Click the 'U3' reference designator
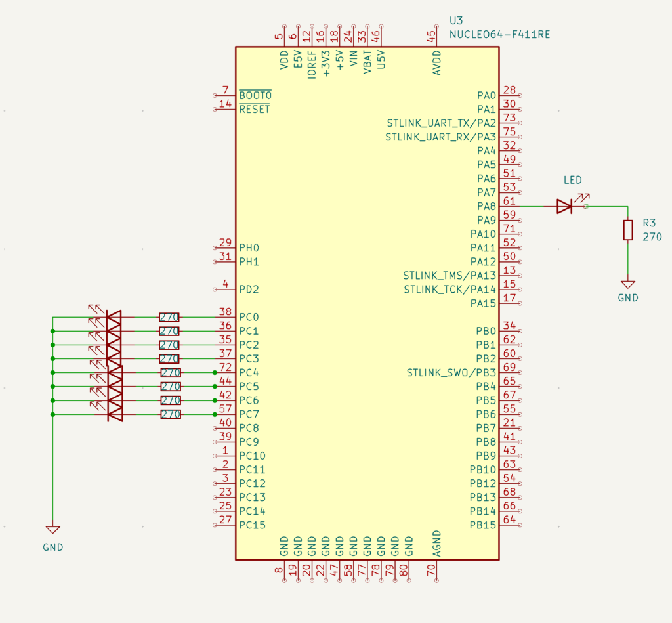The height and width of the screenshot is (623, 672). [x=456, y=20]
